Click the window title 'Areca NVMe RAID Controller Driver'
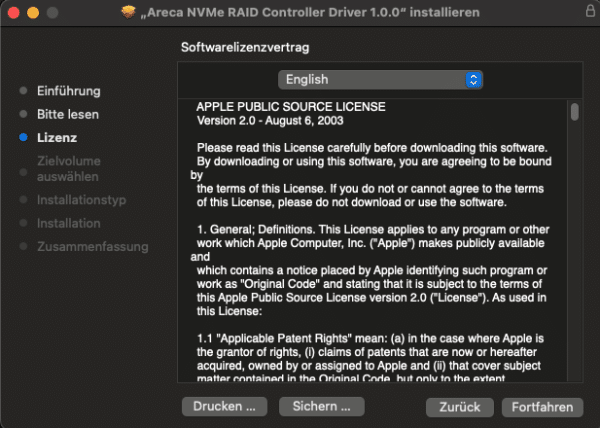The width and height of the screenshot is (600, 428). pos(310,12)
